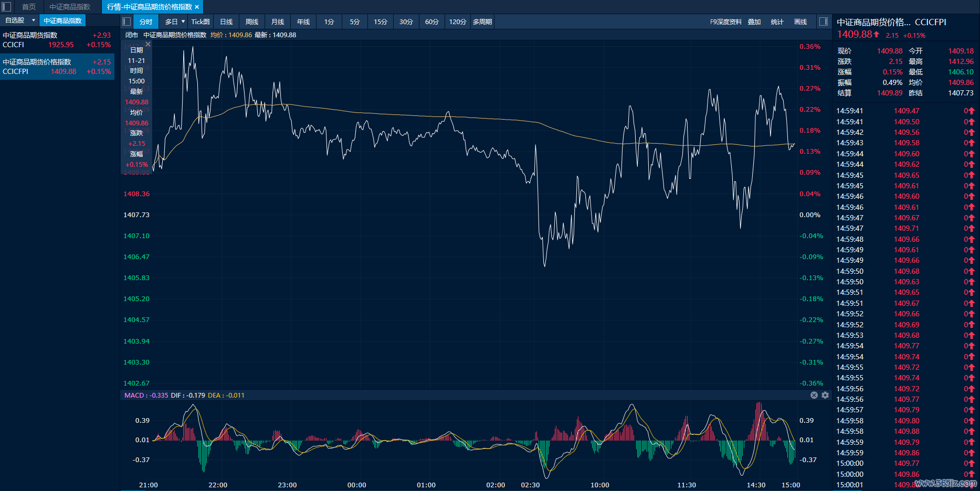
Task: Click the MACD: -0.335 label
Action: pos(146,395)
